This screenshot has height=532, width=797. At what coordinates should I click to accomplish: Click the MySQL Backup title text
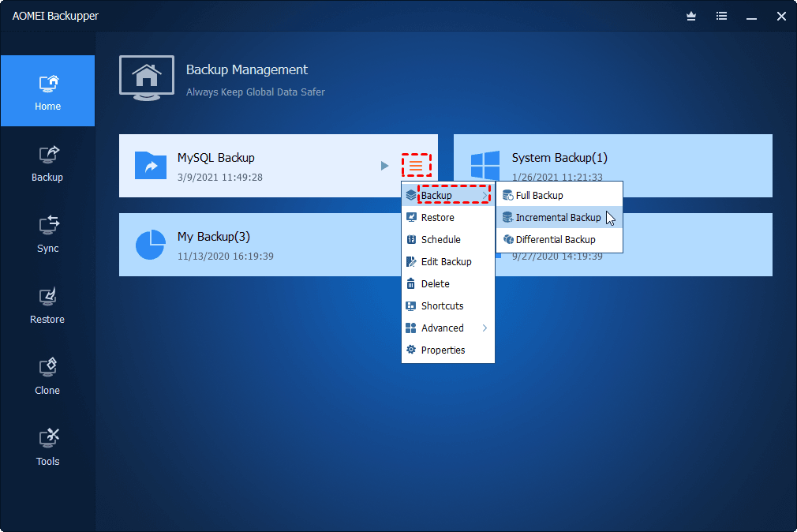tap(216, 158)
